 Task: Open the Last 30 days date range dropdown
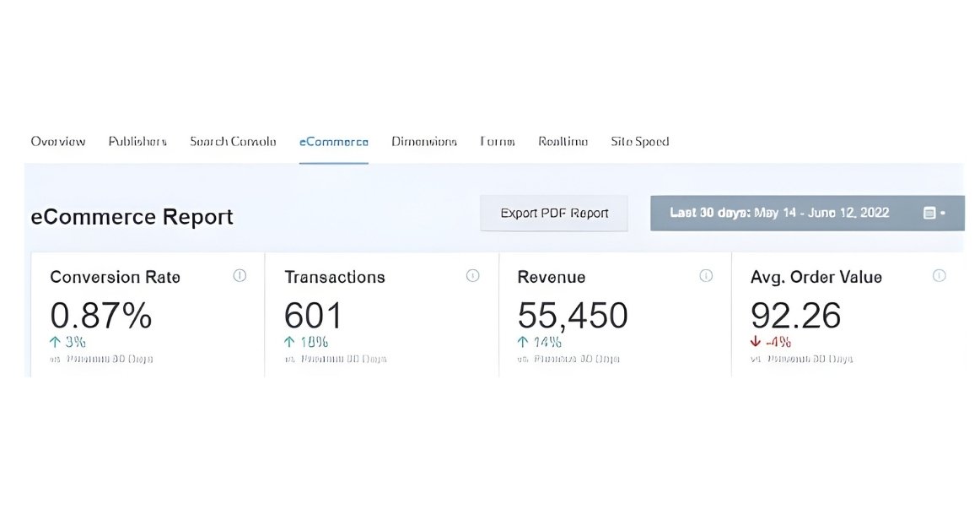click(779, 213)
